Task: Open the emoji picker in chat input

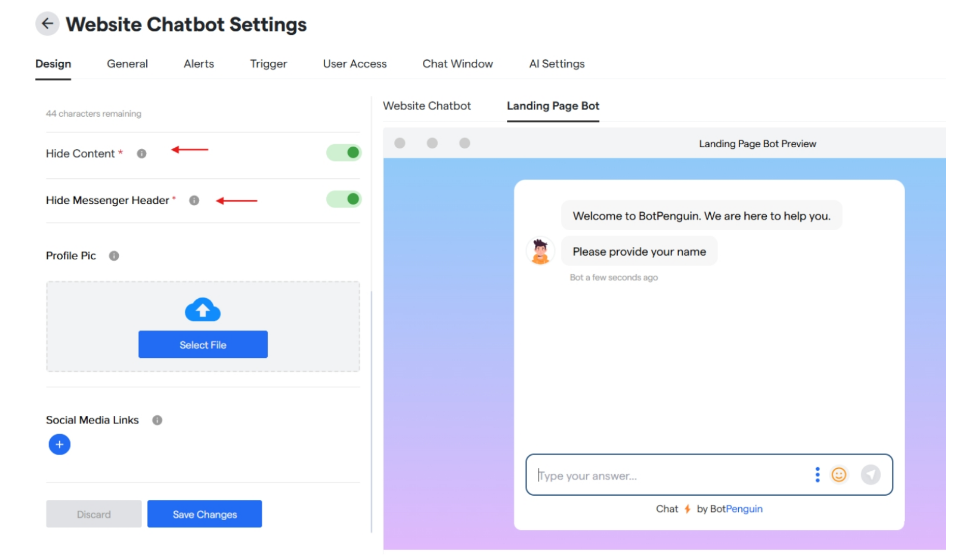Action: (x=839, y=474)
